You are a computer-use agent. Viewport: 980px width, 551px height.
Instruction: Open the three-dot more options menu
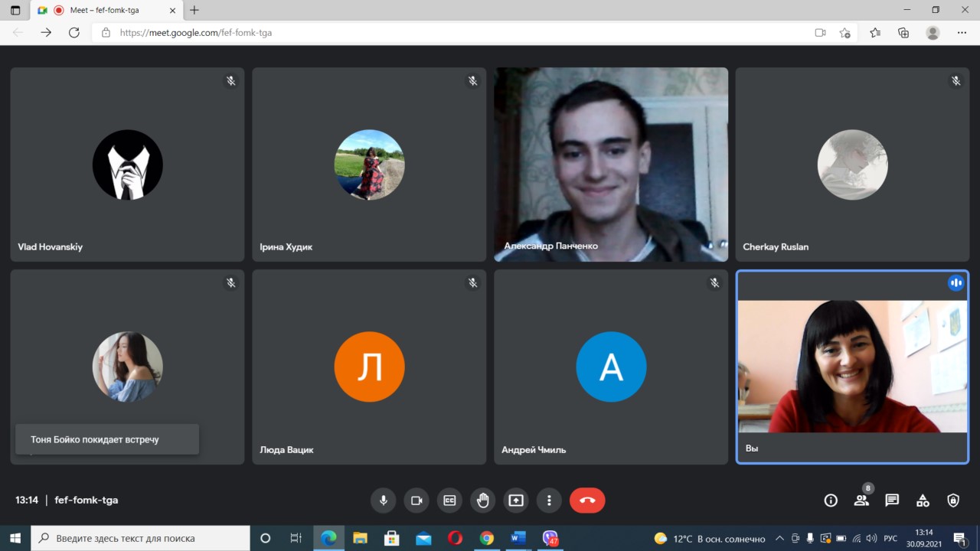549,500
